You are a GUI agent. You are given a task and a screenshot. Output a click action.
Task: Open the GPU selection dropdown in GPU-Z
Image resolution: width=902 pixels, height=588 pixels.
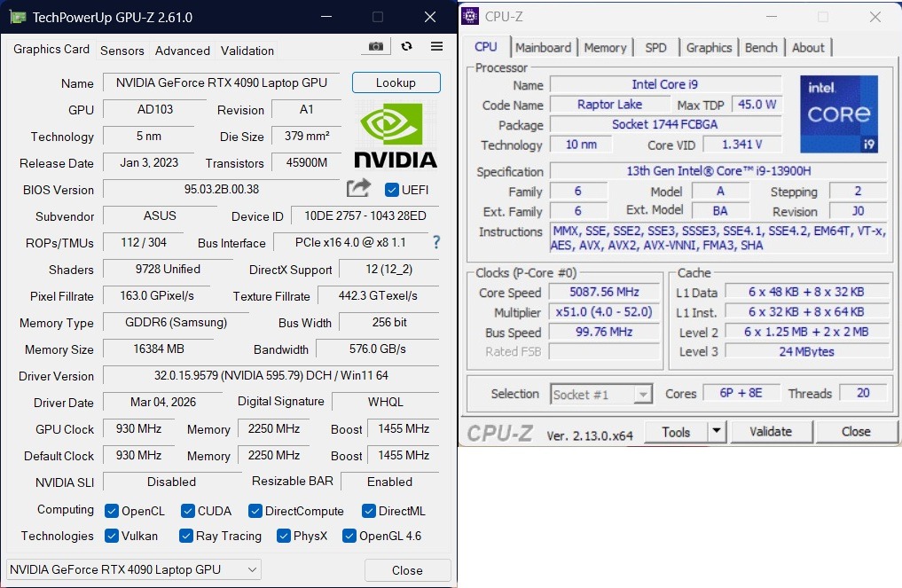(133, 569)
